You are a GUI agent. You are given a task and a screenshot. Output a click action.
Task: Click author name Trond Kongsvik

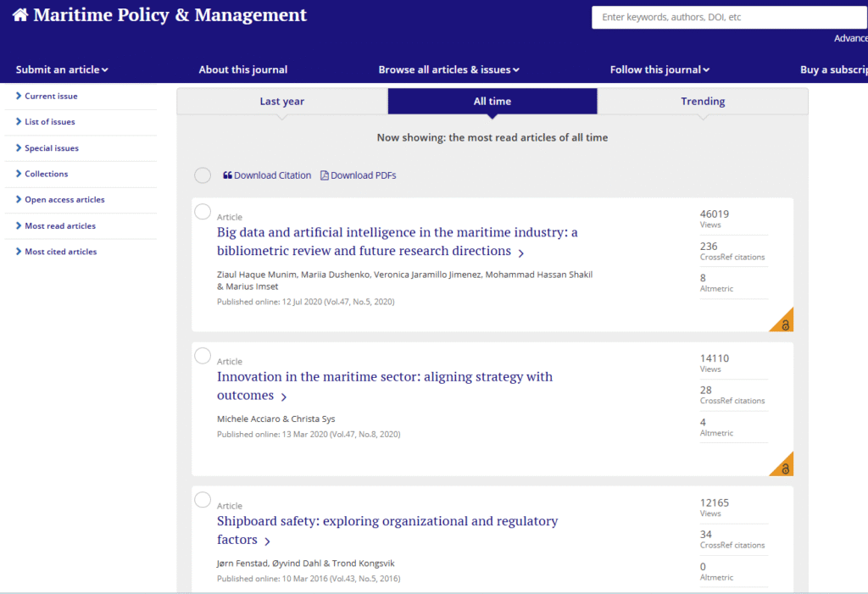[363, 563]
